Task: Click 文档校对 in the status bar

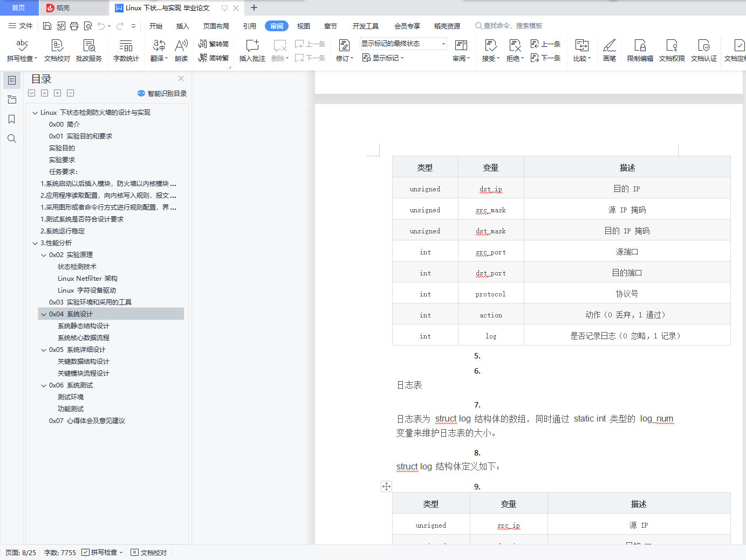Action: pyautogui.click(x=149, y=552)
